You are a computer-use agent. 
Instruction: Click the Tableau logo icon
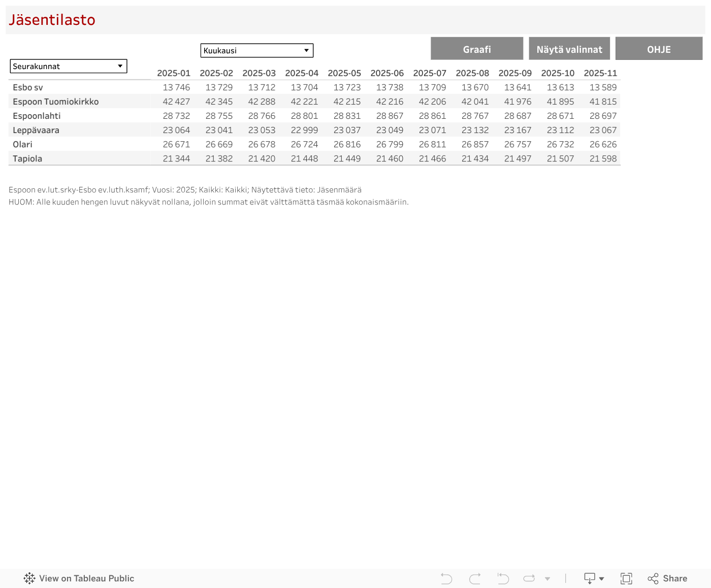point(29,578)
